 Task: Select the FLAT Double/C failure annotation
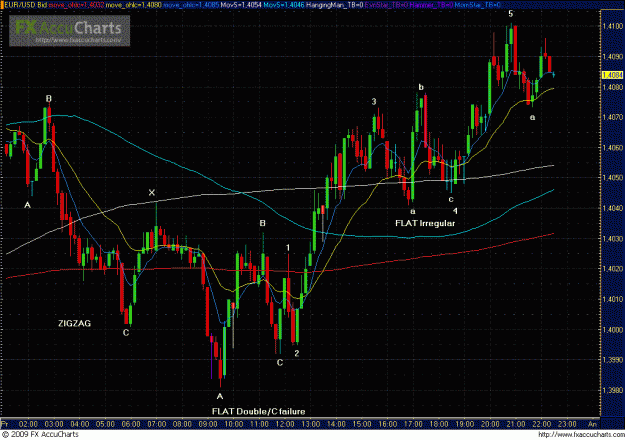(x=258, y=411)
